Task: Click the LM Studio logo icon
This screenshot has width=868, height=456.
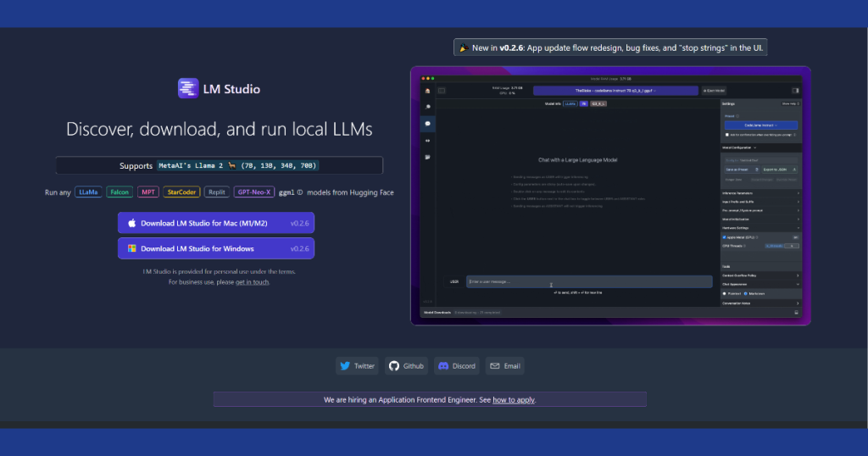Action: click(x=188, y=88)
